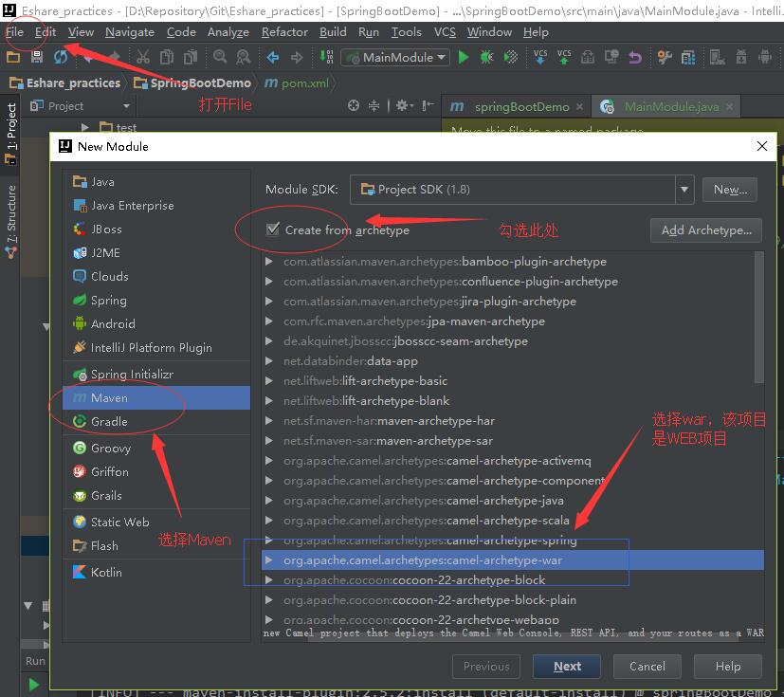Click the collapse all icon in Project panel
The image size is (784, 697).
tap(374, 105)
